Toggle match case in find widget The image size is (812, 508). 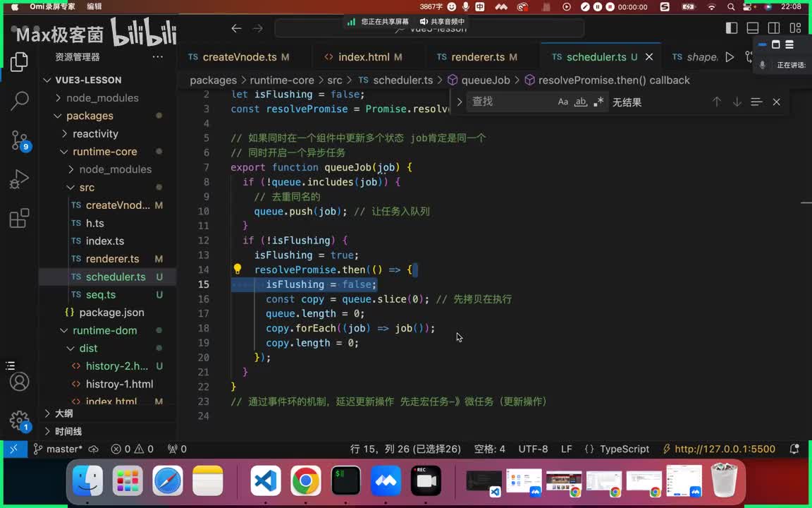point(563,102)
